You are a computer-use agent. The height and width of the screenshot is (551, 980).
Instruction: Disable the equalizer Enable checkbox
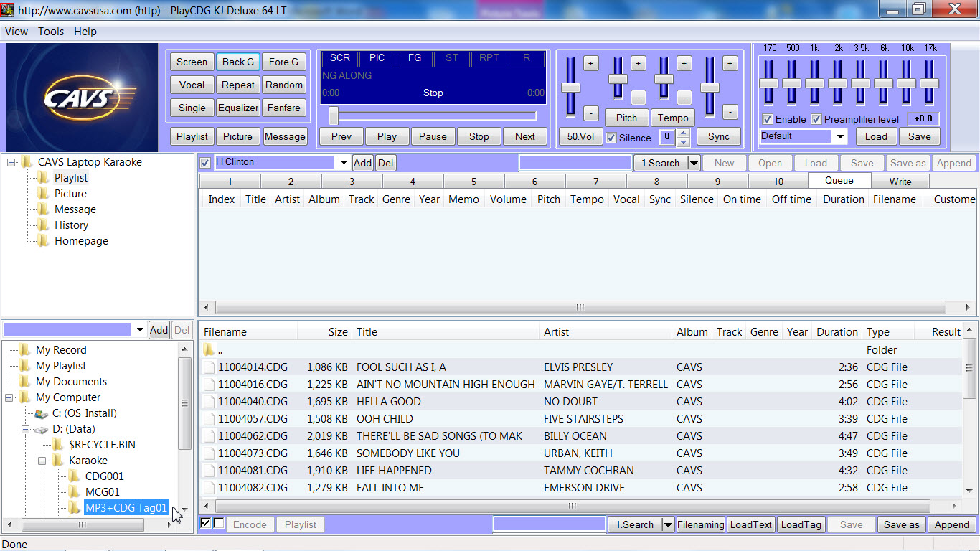pos(768,119)
